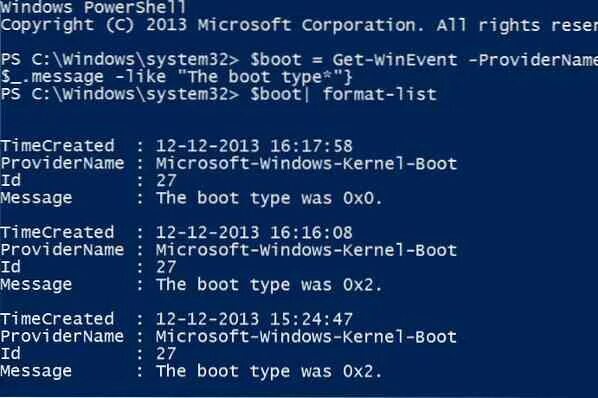This screenshot has width=598, height=398.
Task: Click the $boot variable in first command
Action: click(x=276, y=59)
